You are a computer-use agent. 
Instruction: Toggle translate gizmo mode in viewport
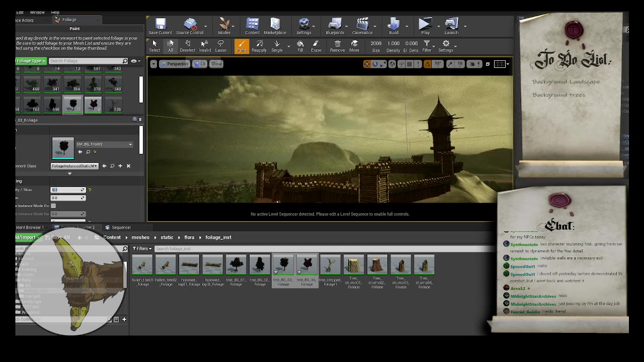367,64
